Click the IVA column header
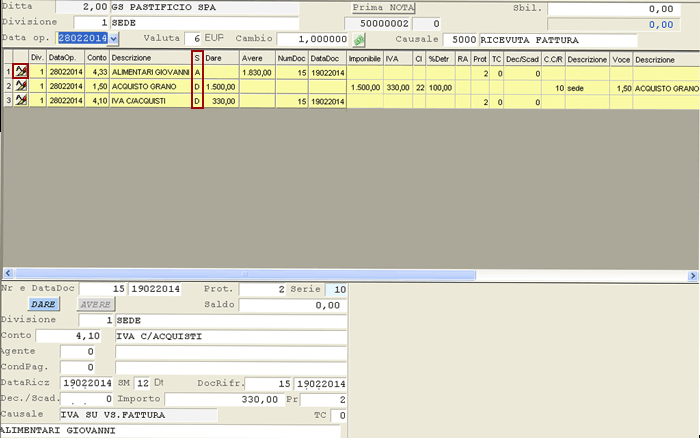The image size is (700, 438). coord(398,59)
